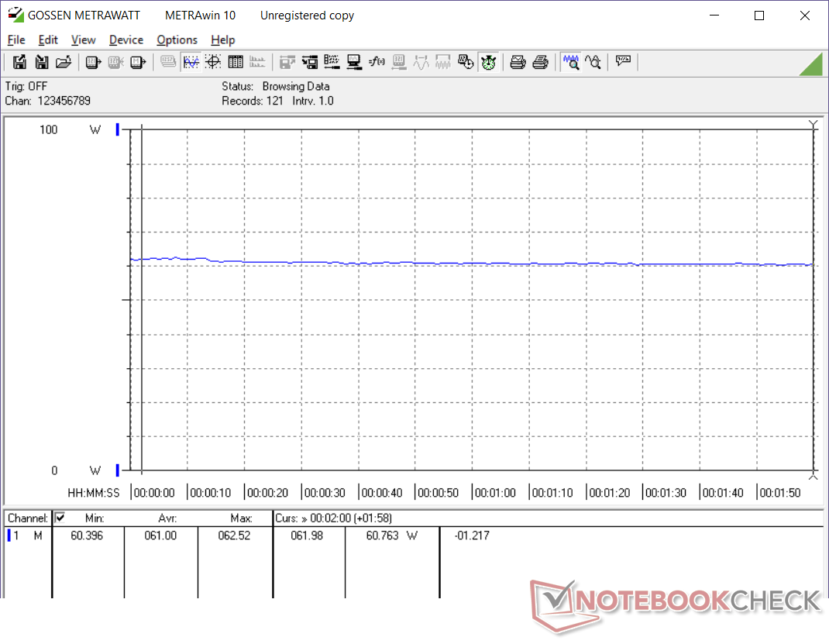
Task: Click the METRAwin title bar app icon
Action: 15,15
